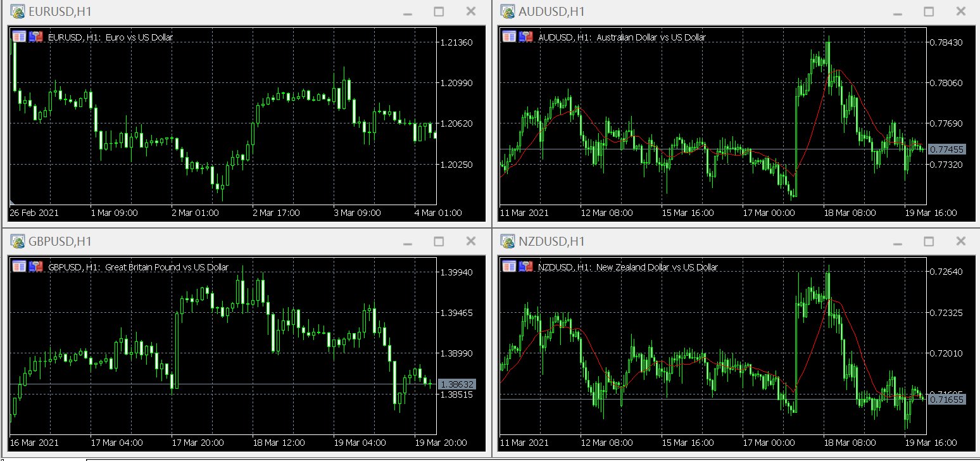The image size is (980, 461).
Task: Toggle one-click trading panel on AUDUSD chart
Action: [x=510, y=37]
